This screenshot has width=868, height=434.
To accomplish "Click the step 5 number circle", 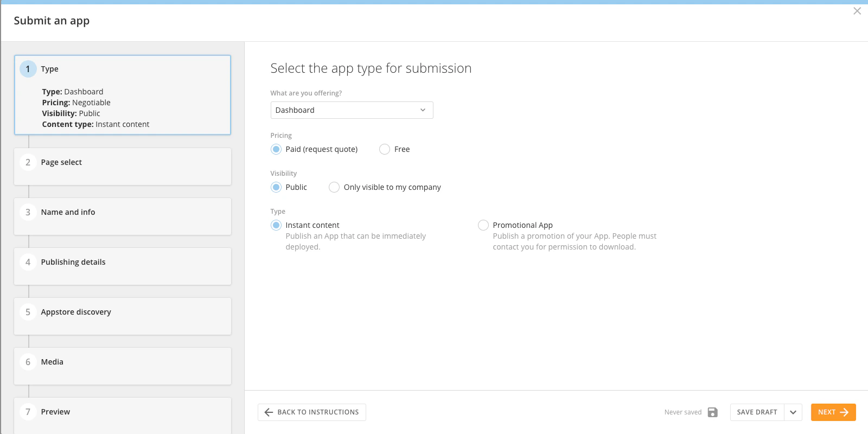I will pos(28,312).
